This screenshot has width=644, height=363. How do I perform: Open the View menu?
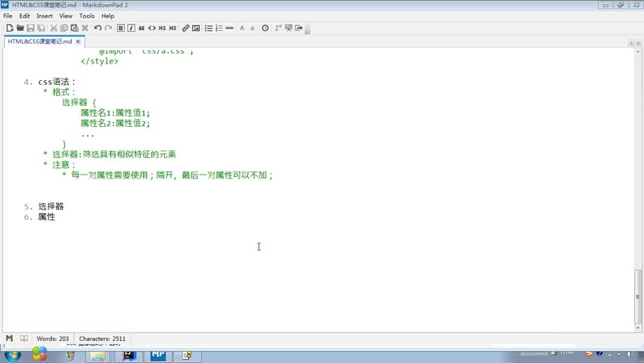click(66, 16)
